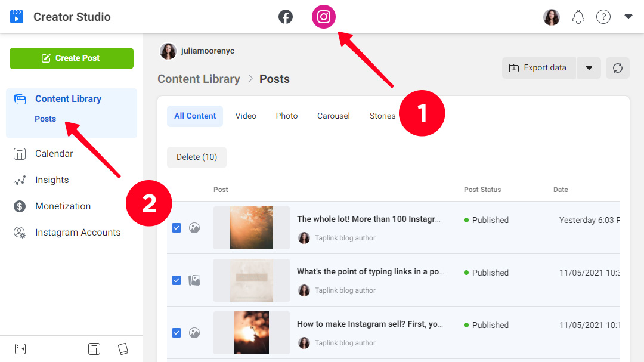
Task: Switch to the Carousel tab
Action: click(333, 116)
